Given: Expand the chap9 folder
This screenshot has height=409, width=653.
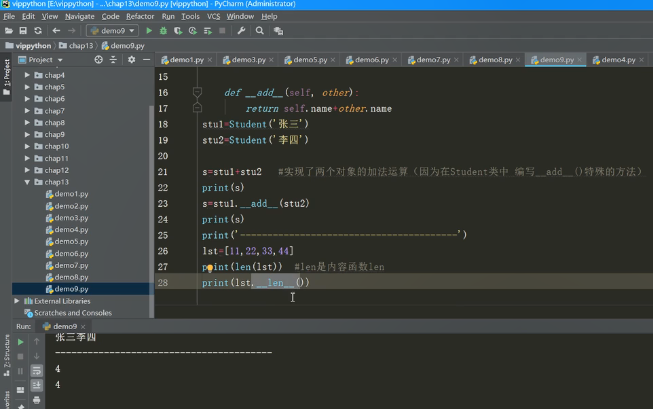Looking at the screenshot, I should pyautogui.click(x=27, y=135).
